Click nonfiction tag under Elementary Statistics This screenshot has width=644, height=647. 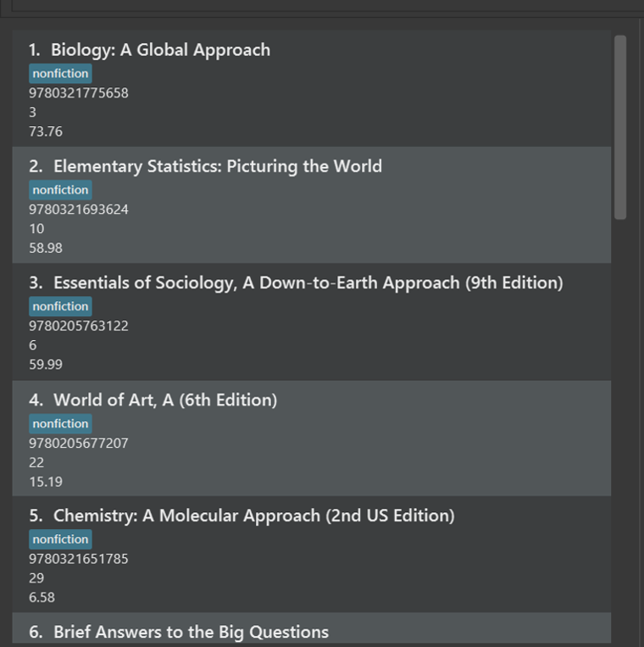[60, 190]
